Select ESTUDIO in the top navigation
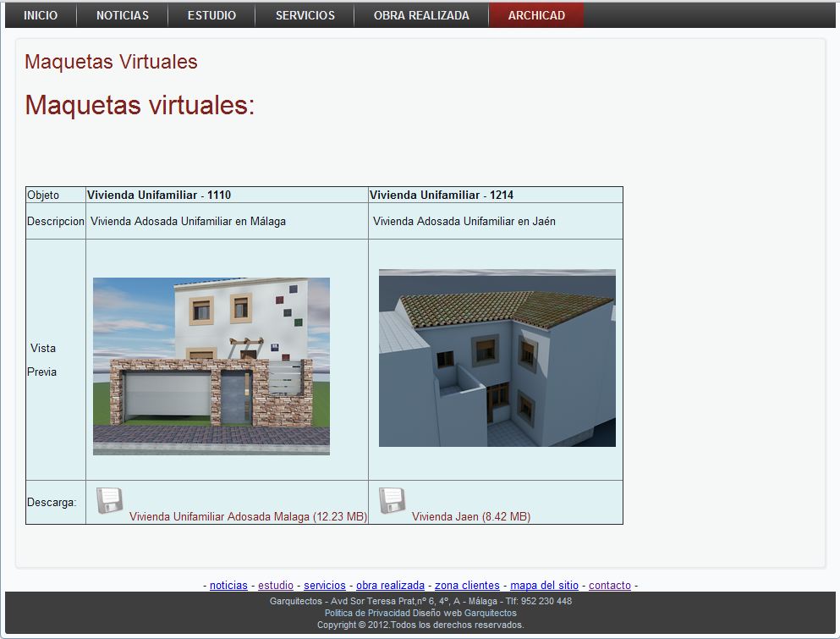Image resolution: width=840 pixels, height=639 pixels. point(211,15)
